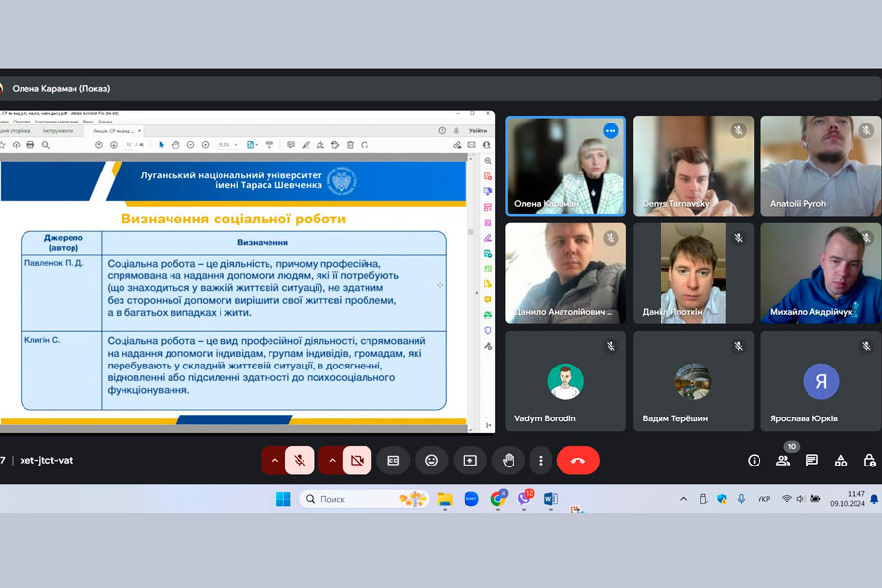882x588 pixels.
Task: Select the arrow selection tool in Acrobat
Action: coord(161,145)
